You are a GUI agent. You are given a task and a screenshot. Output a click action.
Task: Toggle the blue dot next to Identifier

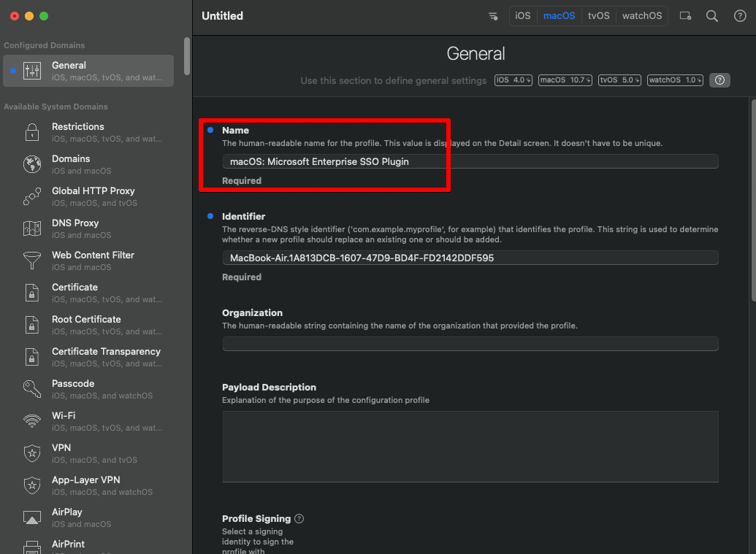point(210,216)
